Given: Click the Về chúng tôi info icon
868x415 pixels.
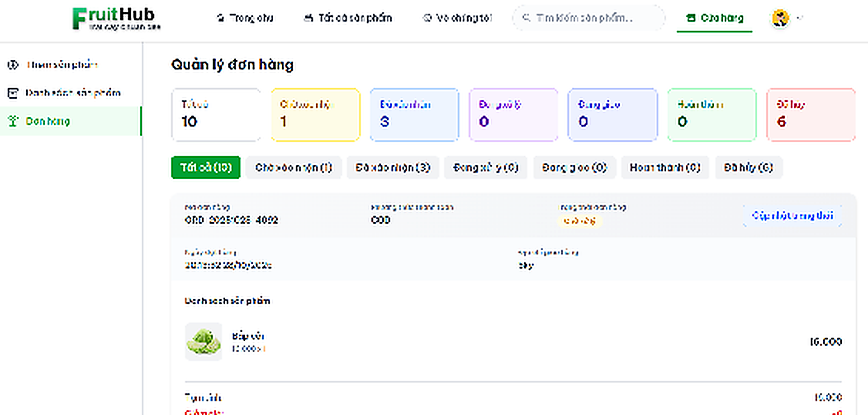Looking at the screenshot, I should click(427, 18).
